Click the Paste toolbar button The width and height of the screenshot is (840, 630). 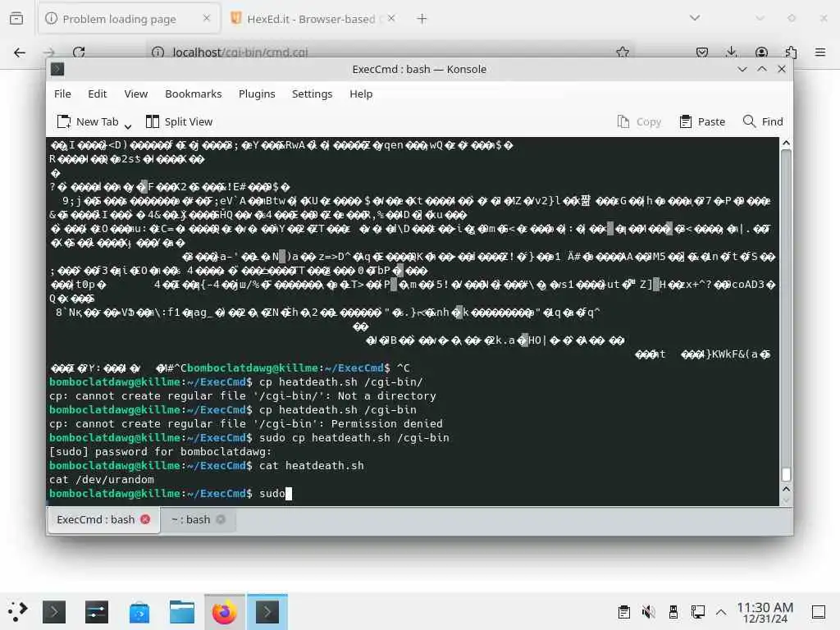pos(702,121)
